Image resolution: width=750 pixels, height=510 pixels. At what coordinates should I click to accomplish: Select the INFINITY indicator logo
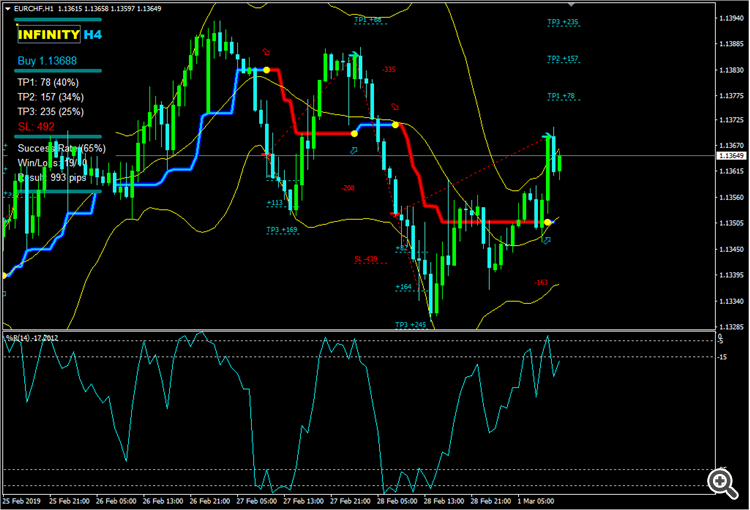pyautogui.click(x=49, y=34)
